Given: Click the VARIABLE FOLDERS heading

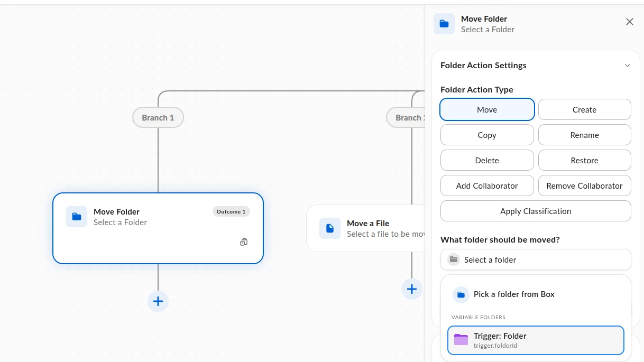Looking at the screenshot, I should [x=479, y=318].
